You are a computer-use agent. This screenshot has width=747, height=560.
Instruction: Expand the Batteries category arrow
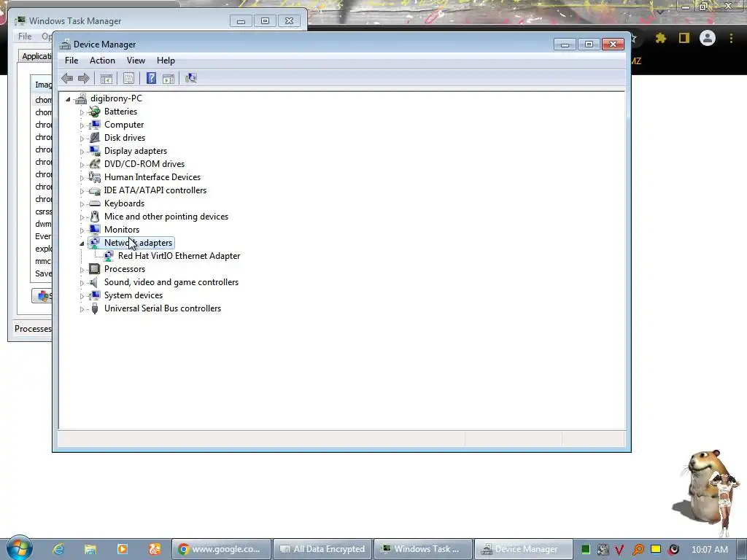[x=82, y=112]
